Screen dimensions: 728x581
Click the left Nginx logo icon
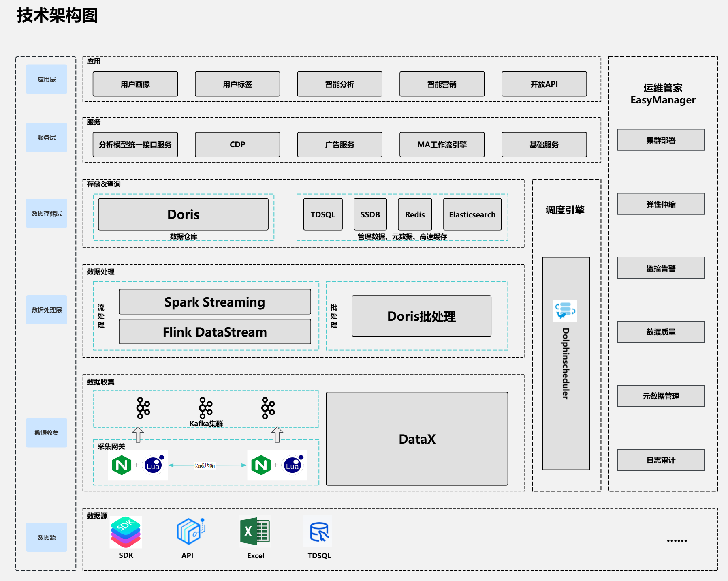point(122,465)
